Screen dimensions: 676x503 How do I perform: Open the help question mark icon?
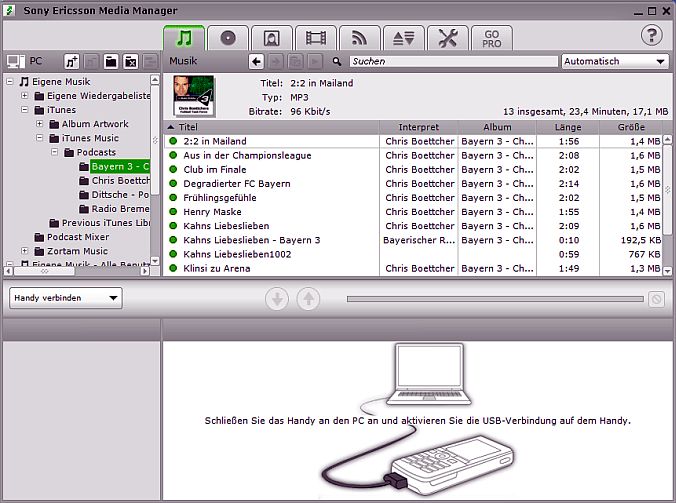(651, 35)
